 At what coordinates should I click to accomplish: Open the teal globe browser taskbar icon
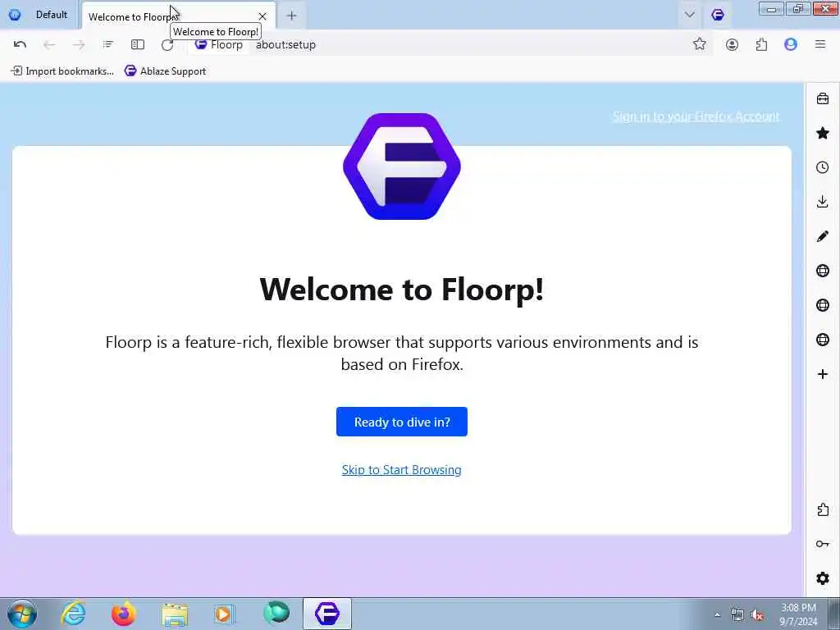point(276,614)
